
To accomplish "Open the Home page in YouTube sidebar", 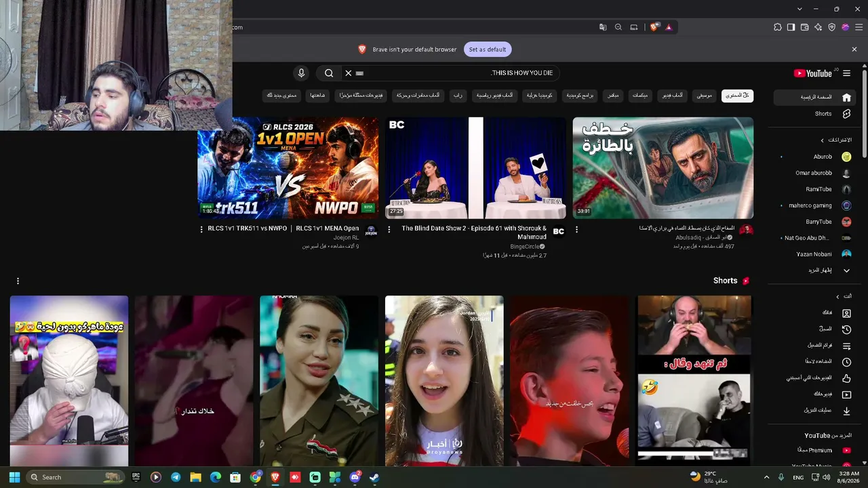I will pyautogui.click(x=815, y=98).
